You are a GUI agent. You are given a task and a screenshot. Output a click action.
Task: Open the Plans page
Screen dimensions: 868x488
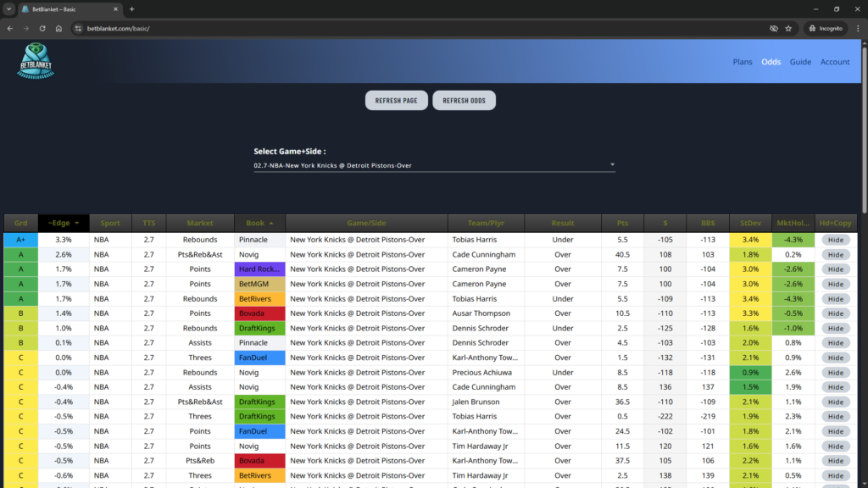tap(743, 61)
